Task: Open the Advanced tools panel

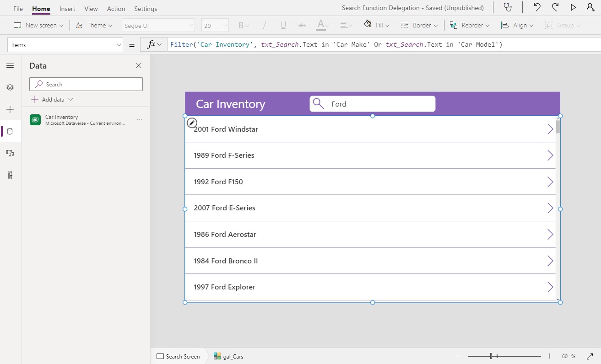Action: point(10,175)
